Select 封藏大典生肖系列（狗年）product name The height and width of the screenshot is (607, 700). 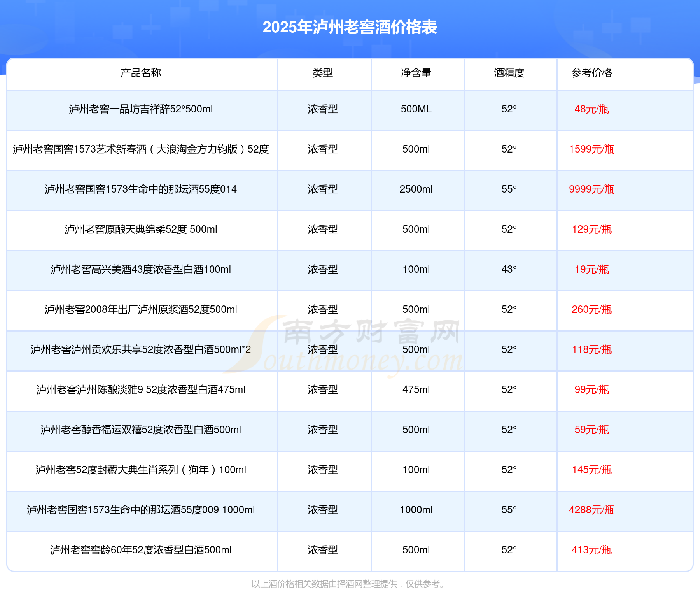[141, 470]
